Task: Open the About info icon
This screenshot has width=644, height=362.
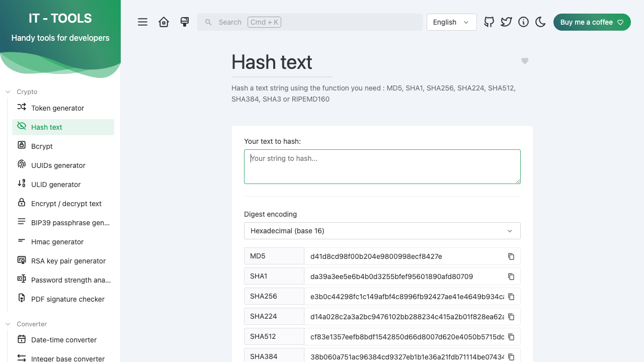Action: point(523,22)
